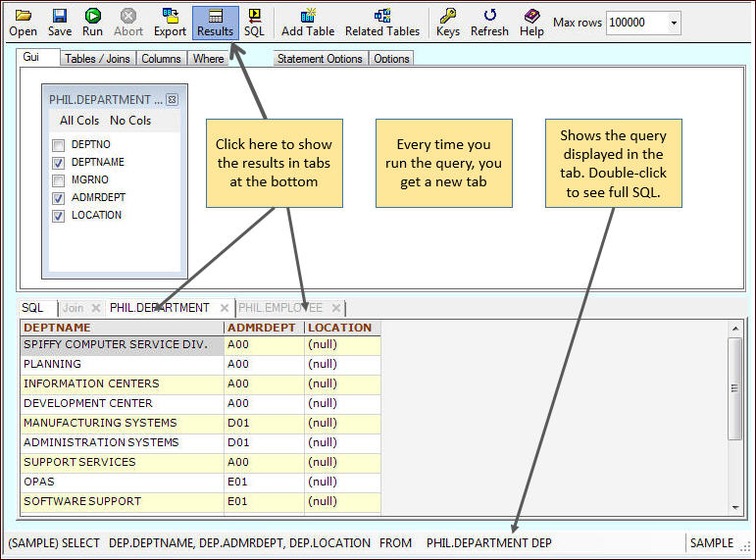Click the DEPTNAME column header
Screen dimensions: 756x560
tap(123, 328)
